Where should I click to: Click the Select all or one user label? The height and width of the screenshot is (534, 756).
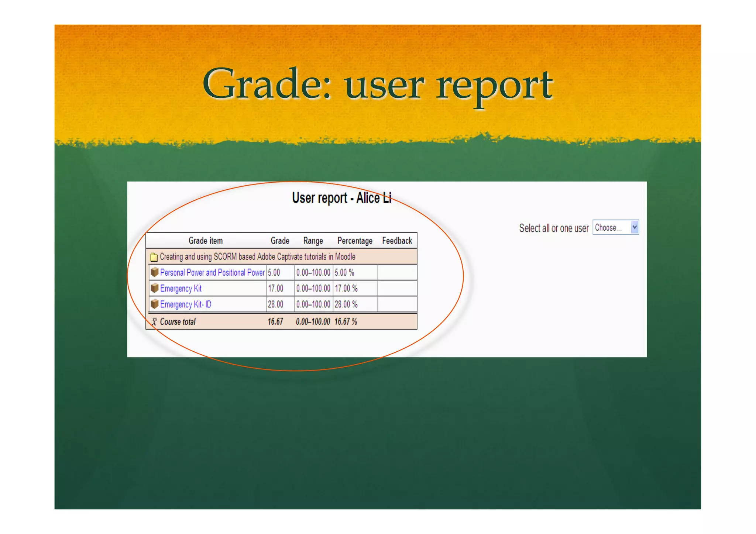click(x=554, y=228)
